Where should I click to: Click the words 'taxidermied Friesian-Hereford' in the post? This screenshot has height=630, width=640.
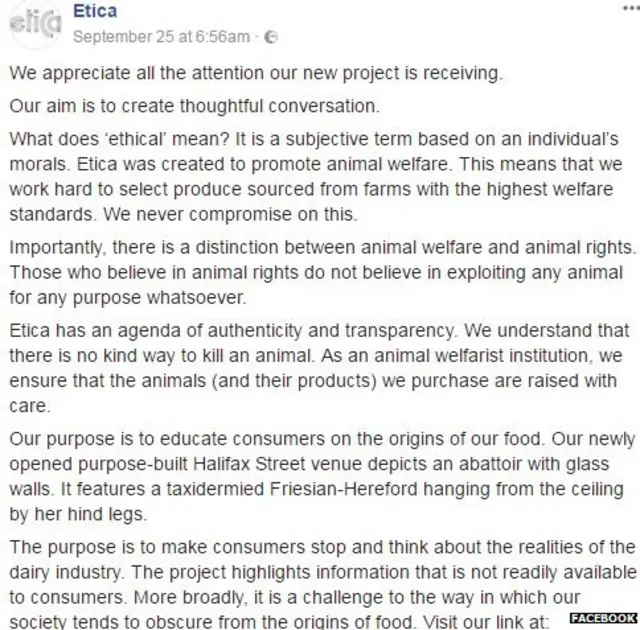pos(288,490)
